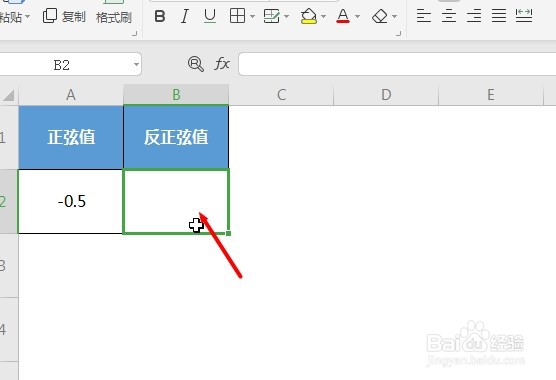Toggle underline formatting
Screen dimensions: 556x380
tap(210, 16)
